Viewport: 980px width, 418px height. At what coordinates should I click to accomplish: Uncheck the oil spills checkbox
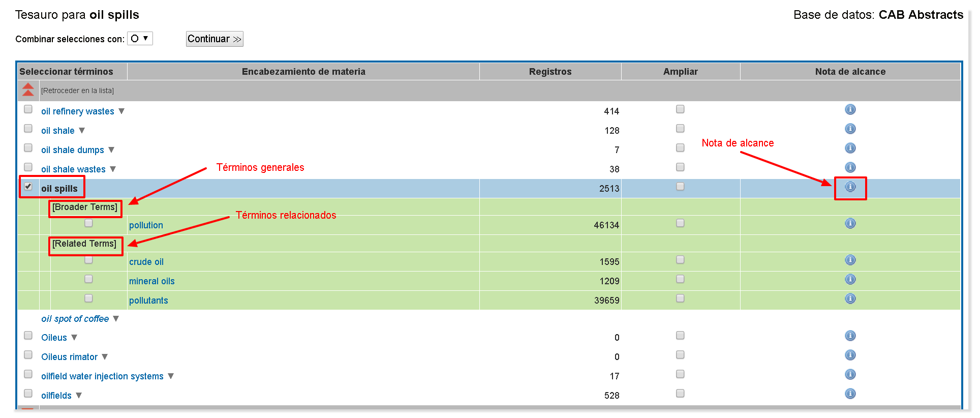click(28, 187)
